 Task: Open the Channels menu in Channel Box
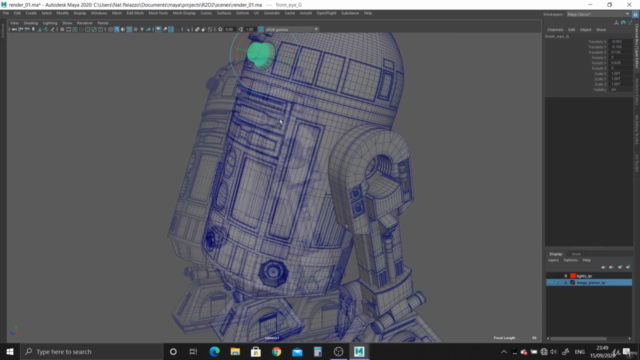(555, 30)
